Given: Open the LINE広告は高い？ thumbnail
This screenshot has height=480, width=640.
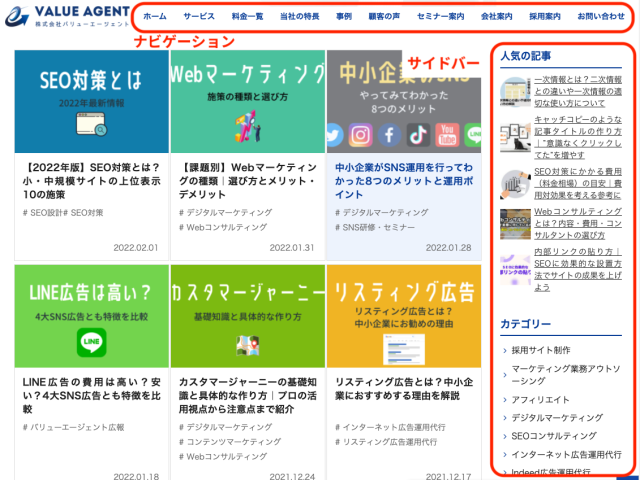Looking at the screenshot, I should pos(91,316).
